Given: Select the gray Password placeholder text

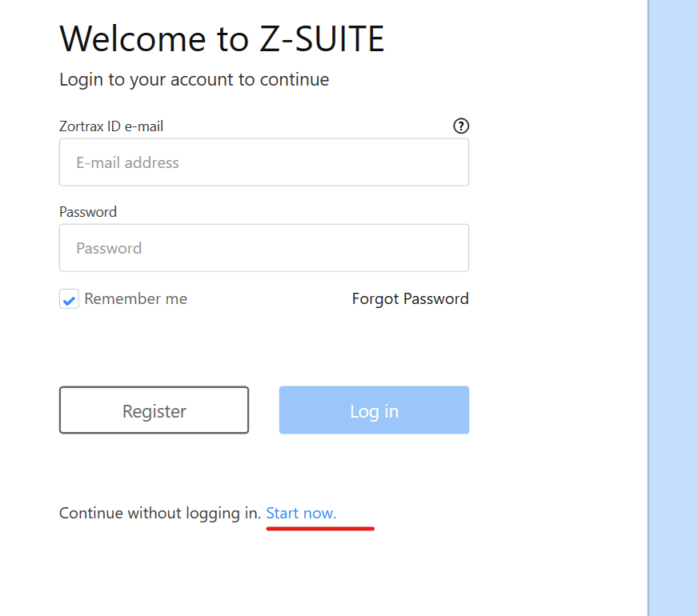Looking at the screenshot, I should point(109,248).
